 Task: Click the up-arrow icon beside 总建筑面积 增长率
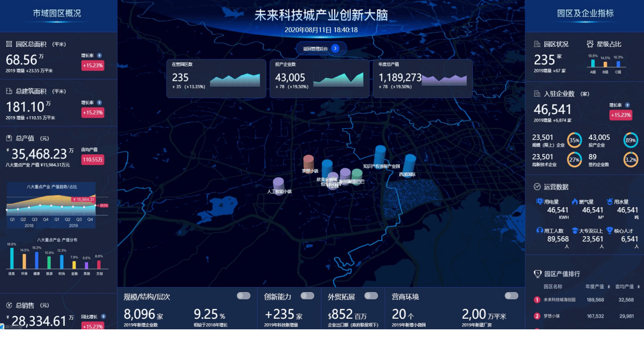(100, 103)
